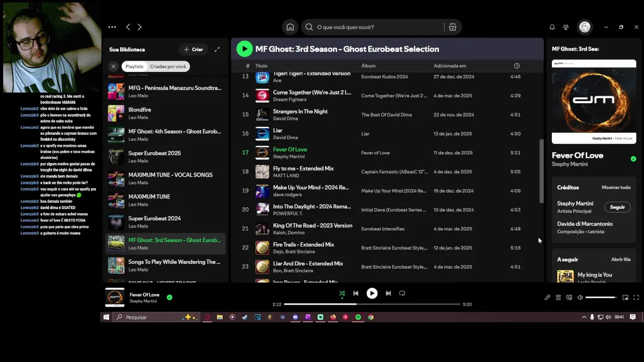Open MF Ghost: 4th Season playlist

coord(166,135)
